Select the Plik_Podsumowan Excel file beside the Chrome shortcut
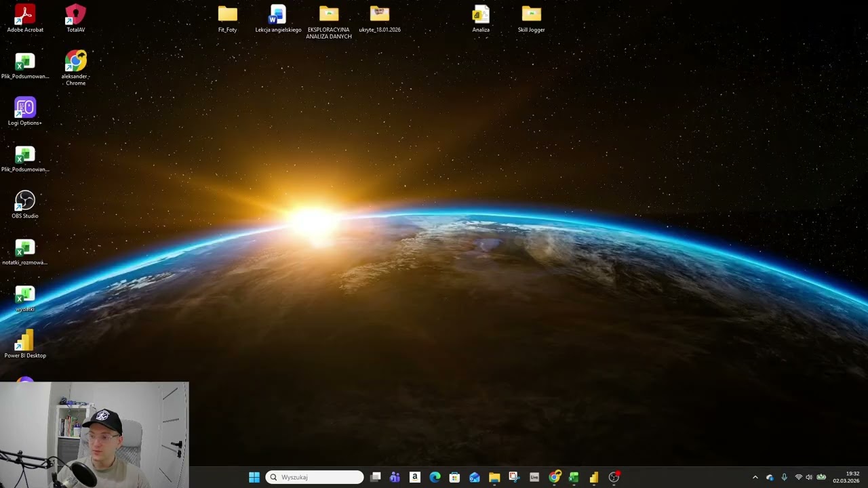Screen dimensions: 868x488 point(25,66)
